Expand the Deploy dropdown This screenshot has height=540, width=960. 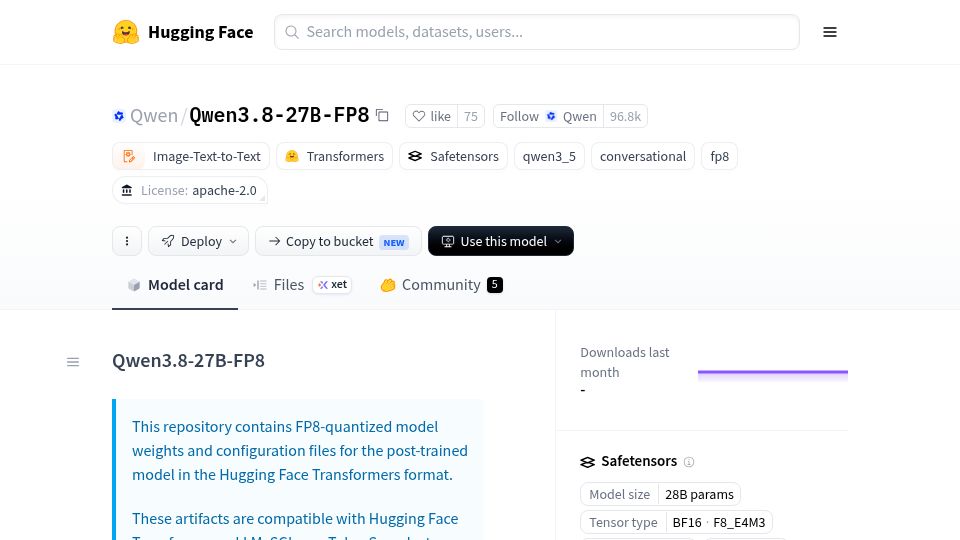coord(198,241)
